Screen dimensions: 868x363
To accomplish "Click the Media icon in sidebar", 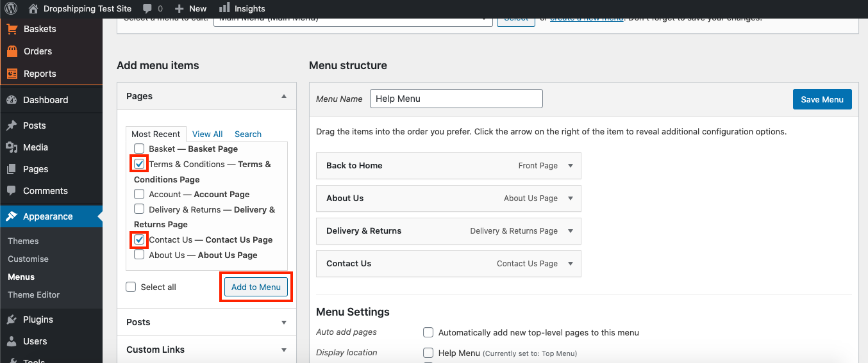I will tap(12, 147).
